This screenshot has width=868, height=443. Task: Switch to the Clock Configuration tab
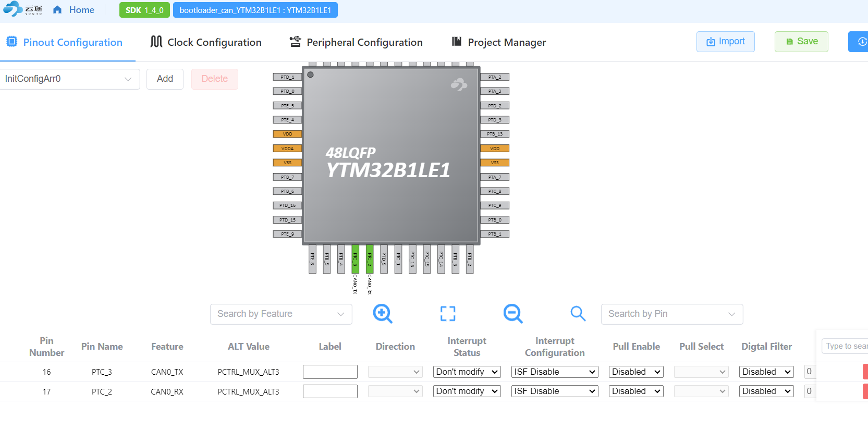pyautogui.click(x=206, y=42)
